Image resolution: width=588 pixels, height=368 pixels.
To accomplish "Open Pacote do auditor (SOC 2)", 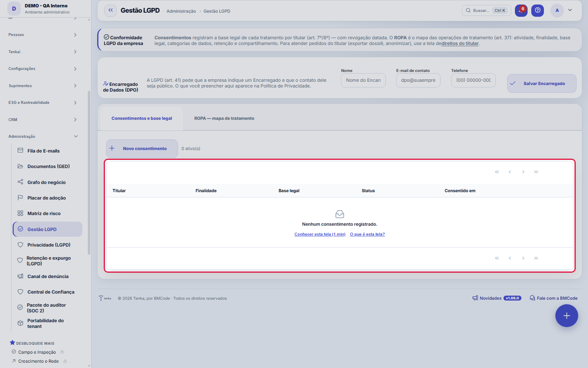I will 47,308.
